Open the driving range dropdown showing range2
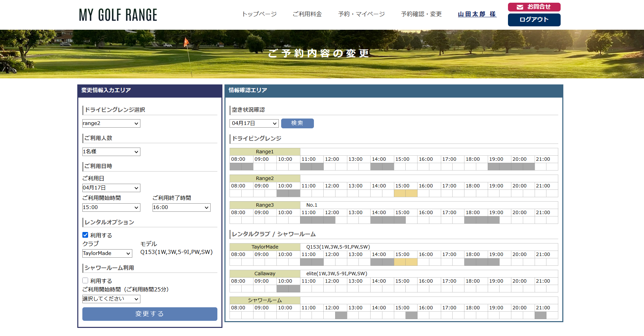This screenshot has height=336, width=644. [x=111, y=123]
